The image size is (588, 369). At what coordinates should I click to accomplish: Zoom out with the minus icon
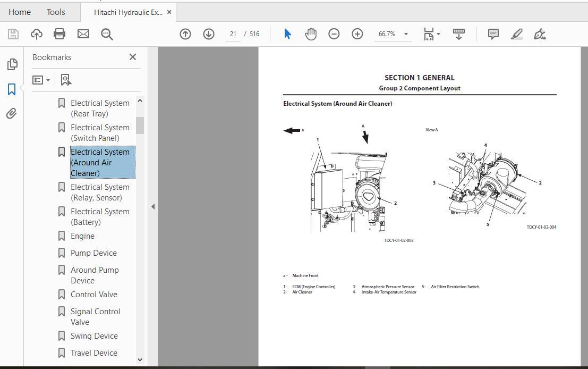[x=334, y=34]
